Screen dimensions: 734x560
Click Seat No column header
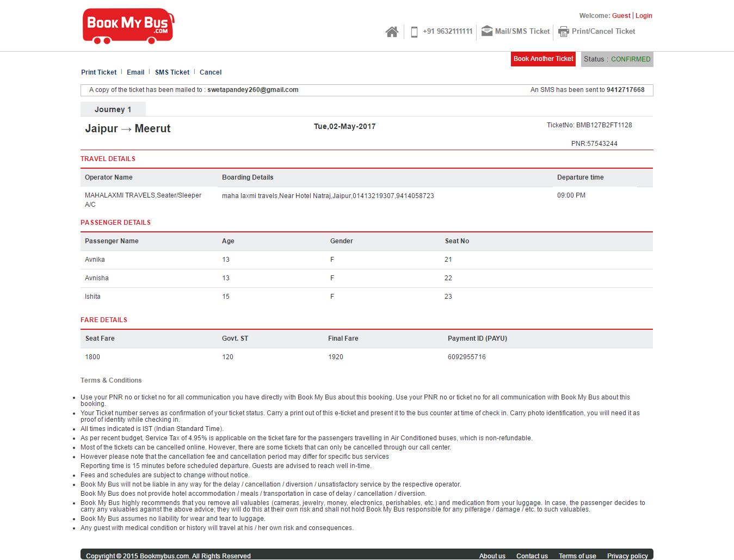click(x=457, y=241)
